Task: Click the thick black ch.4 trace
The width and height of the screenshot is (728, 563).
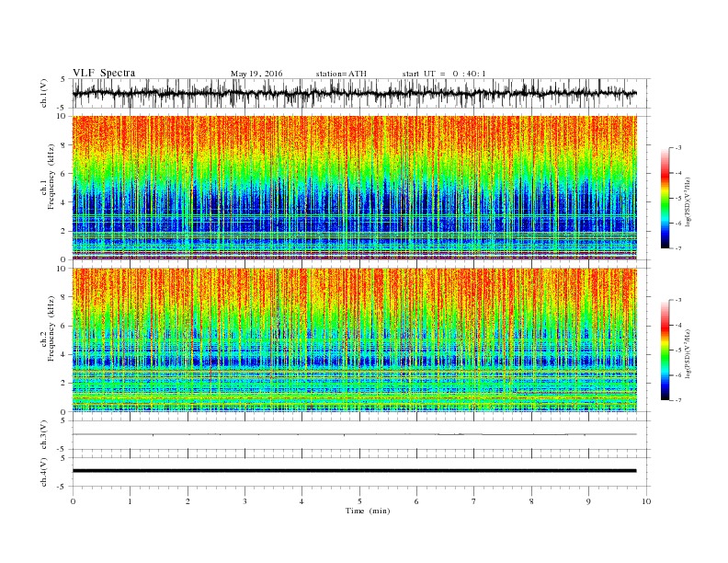Action: (x=354, y=471)
